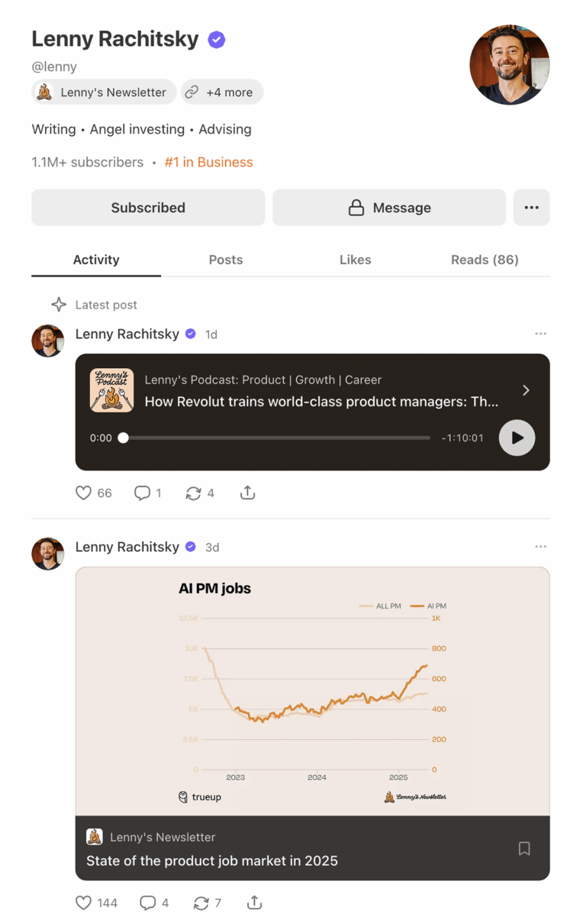Heart the AI PM jobs post

tap(84, 903)
